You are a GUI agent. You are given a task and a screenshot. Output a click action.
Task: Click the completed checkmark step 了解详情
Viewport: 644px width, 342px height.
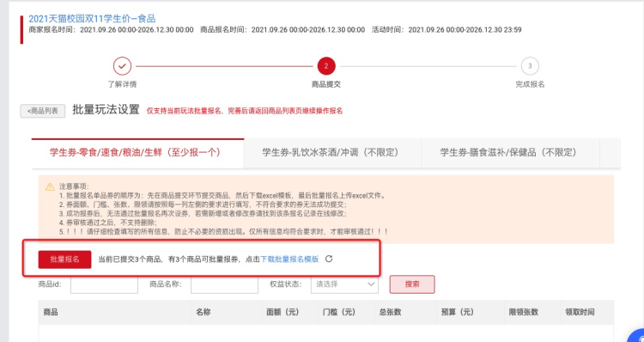122,66
